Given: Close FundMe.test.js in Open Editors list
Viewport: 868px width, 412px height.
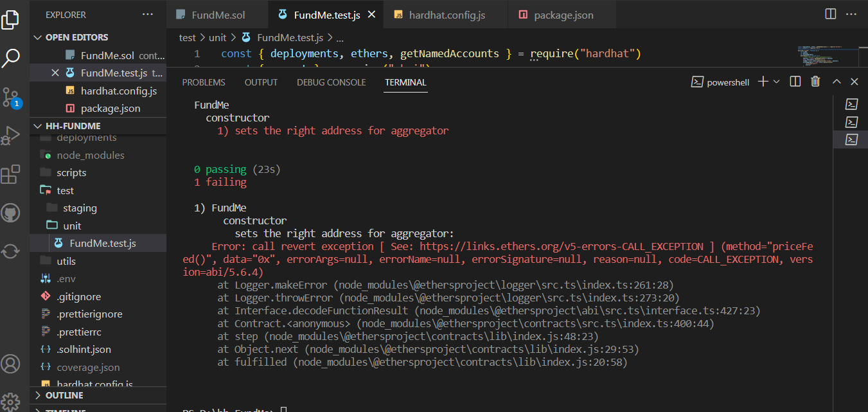Looking at the screenshot, I should click(x=55, y=73).
